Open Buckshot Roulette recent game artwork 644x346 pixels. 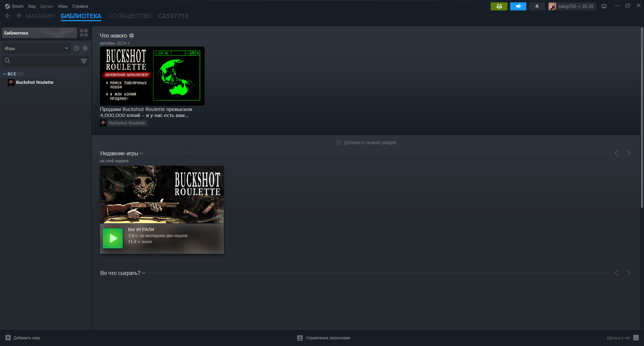pyautogui.click(x=162, y=194)
